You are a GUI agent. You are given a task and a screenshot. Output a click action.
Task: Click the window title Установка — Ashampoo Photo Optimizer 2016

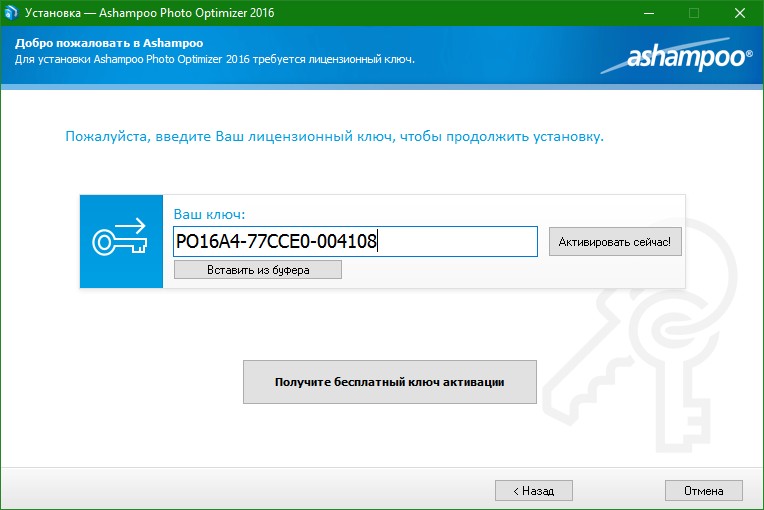(150, 13)
